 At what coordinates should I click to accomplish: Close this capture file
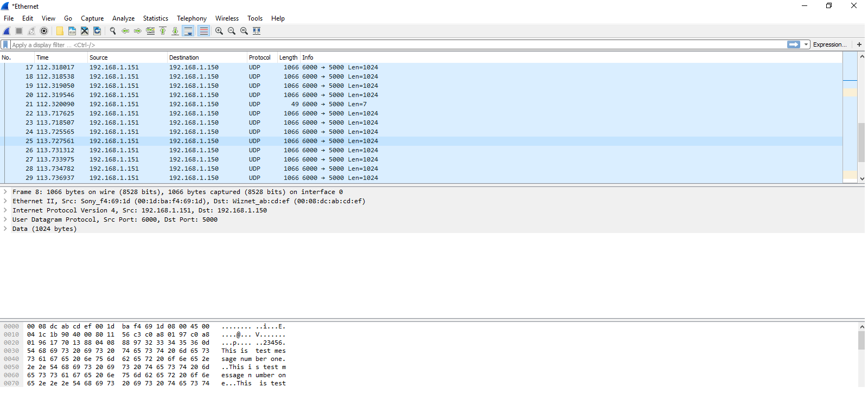coord(85,31)
